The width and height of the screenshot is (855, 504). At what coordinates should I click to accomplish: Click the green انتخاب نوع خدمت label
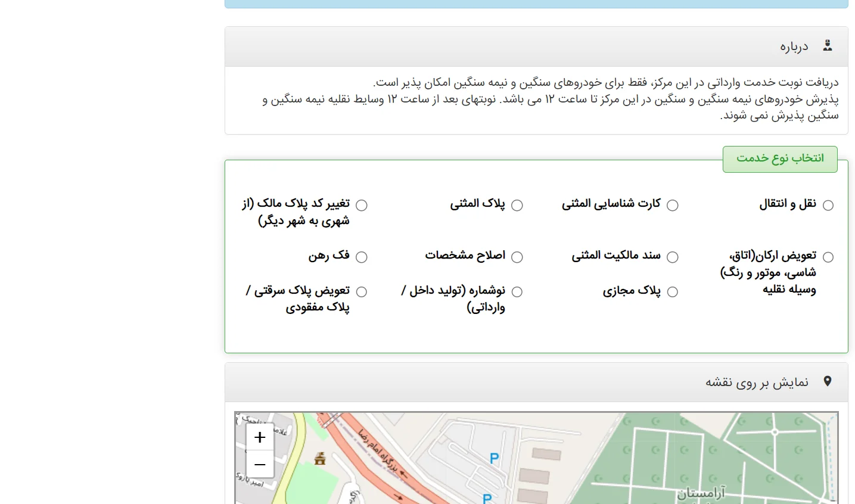(x=779, y=159)
